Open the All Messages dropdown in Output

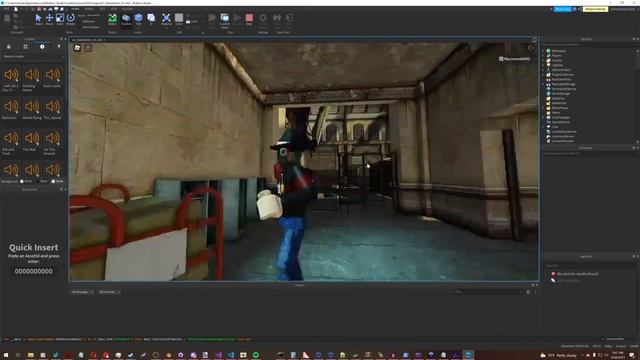pos(82,292)
